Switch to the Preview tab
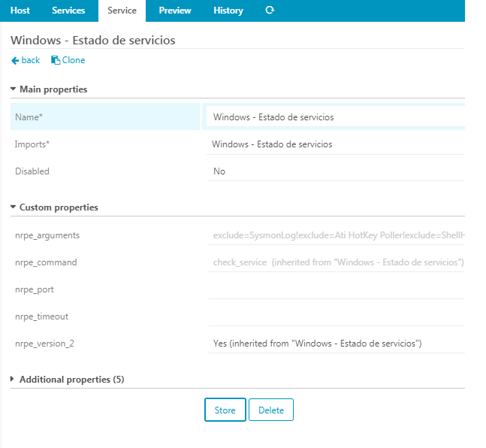This screenshot has width=486, height=448. [175, 11]
